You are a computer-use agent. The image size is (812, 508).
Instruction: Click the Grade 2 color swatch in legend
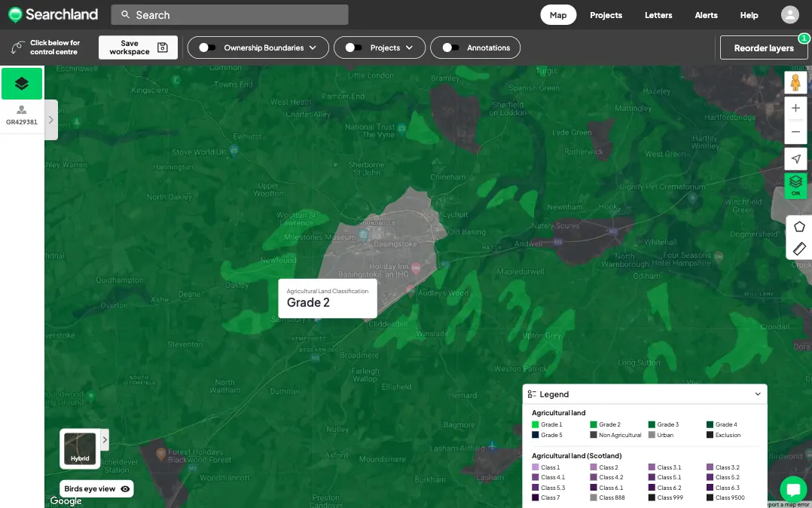595,424
